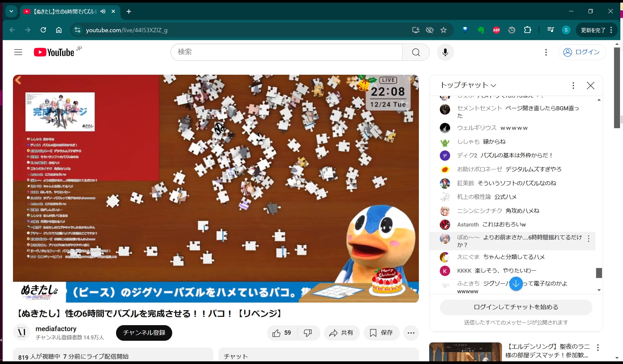Open the AdBlock Plus extension
This screenshot has width=623, height=364.
point(496,30)
